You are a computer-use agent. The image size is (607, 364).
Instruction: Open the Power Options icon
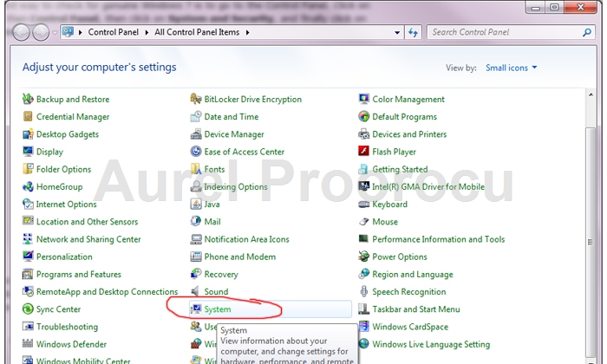(x=364, y=257)
